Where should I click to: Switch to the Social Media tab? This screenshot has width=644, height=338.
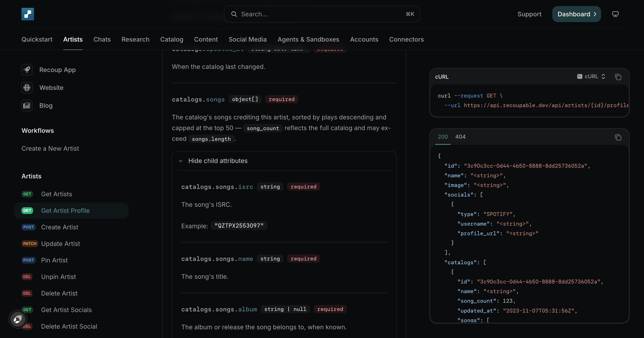click(248, 40)
